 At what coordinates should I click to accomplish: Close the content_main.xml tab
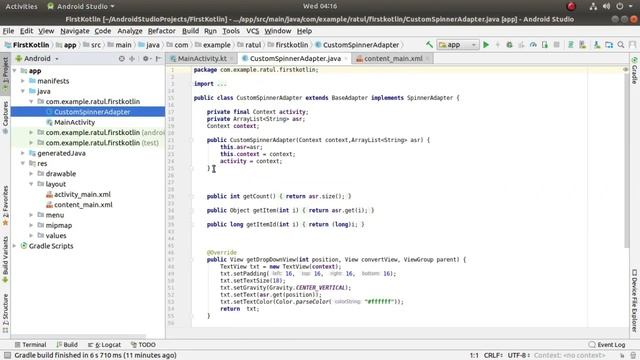click(x=427, y=59)
